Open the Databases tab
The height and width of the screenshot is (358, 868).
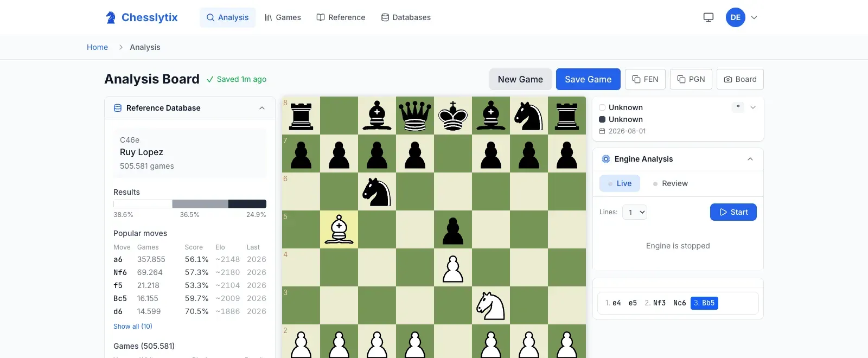tap(406, 17)
